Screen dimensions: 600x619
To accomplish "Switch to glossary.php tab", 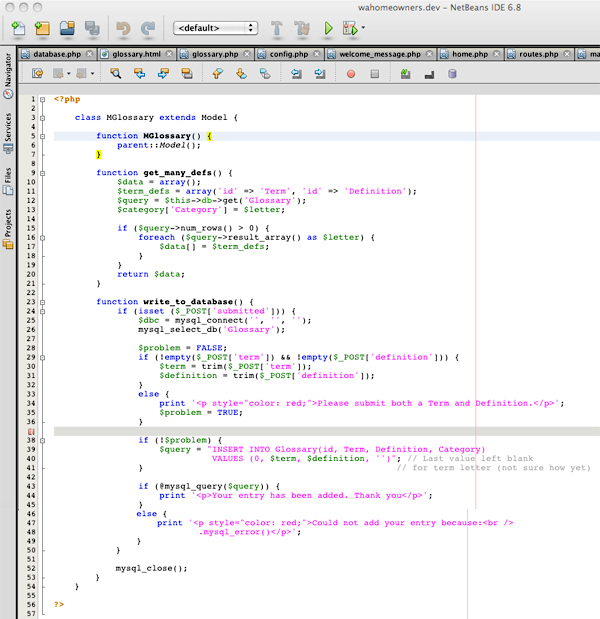I will click(215, 54).
